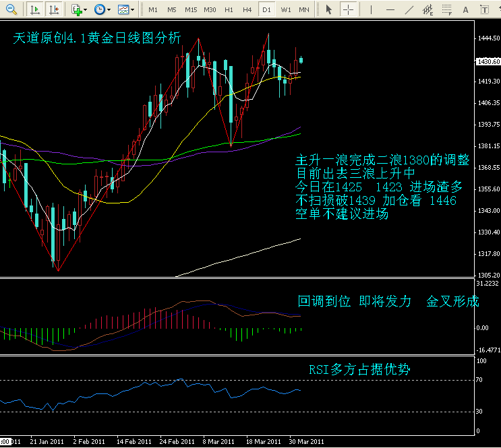The image size is (501, 448).
Task: Switch to M1 timeframe
Action: (x=153, y=10)
